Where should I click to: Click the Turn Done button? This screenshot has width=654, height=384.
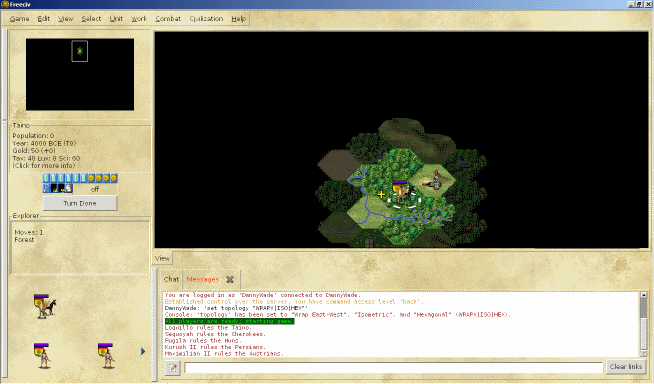click(80, 203)
